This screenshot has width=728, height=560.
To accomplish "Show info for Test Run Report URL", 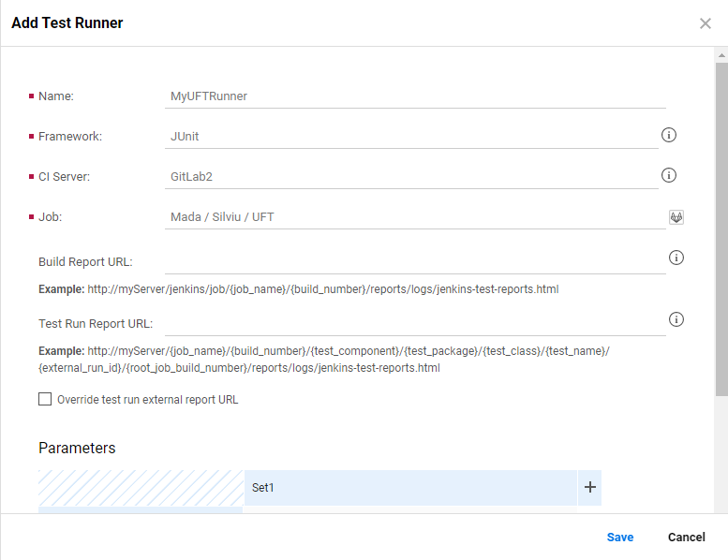I will tap(676, 319).
